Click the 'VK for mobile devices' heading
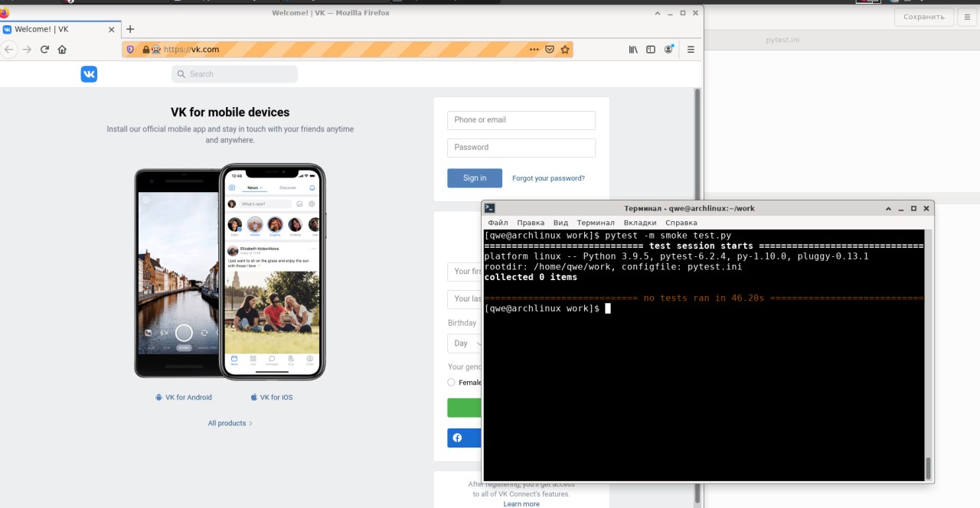This screenshot has width=980, height=508. point(230,112)
